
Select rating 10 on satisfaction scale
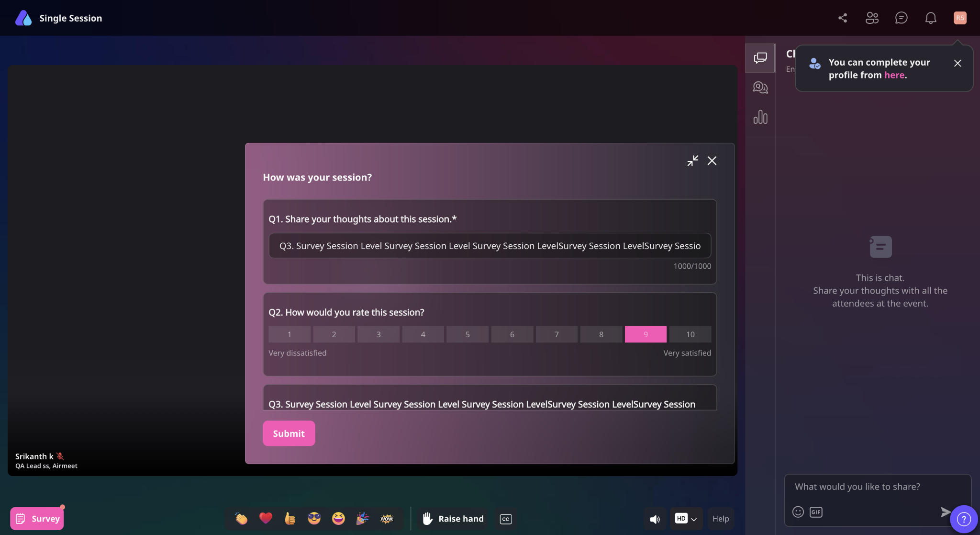(690, 334)
